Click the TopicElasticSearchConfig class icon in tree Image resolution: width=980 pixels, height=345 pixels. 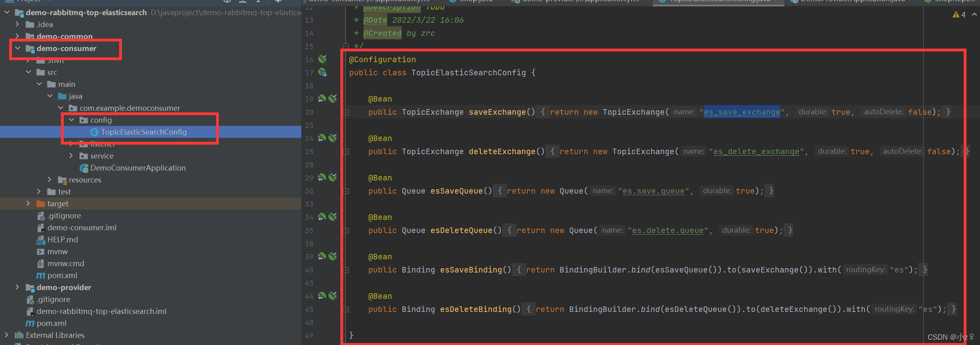pyautogui.click(x=94, y=132)
